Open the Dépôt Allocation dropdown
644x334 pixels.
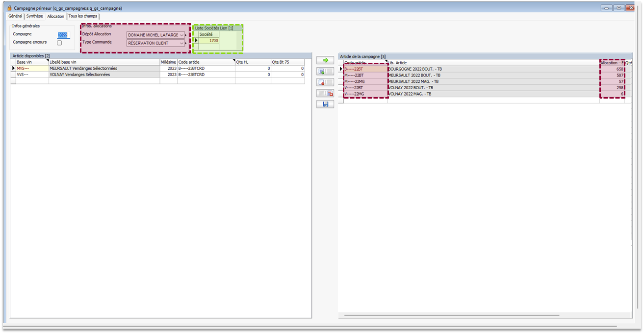tap(155, 35)
